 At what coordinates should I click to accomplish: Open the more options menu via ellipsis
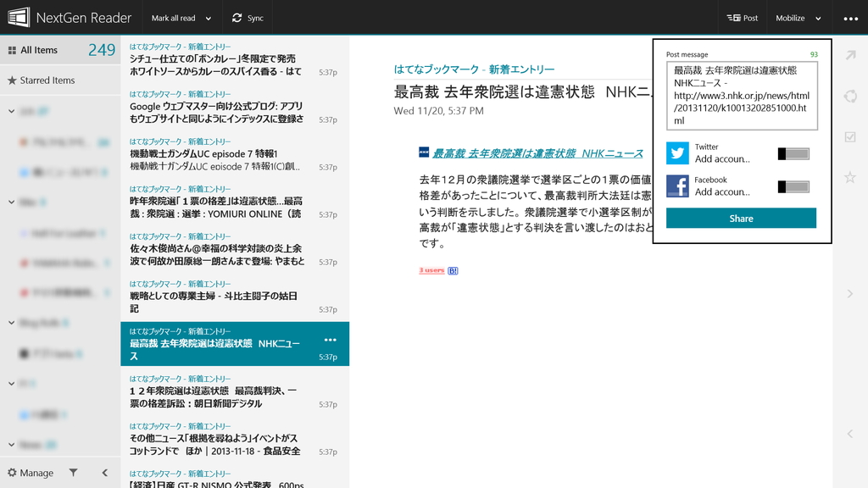(x=849, y=17)
